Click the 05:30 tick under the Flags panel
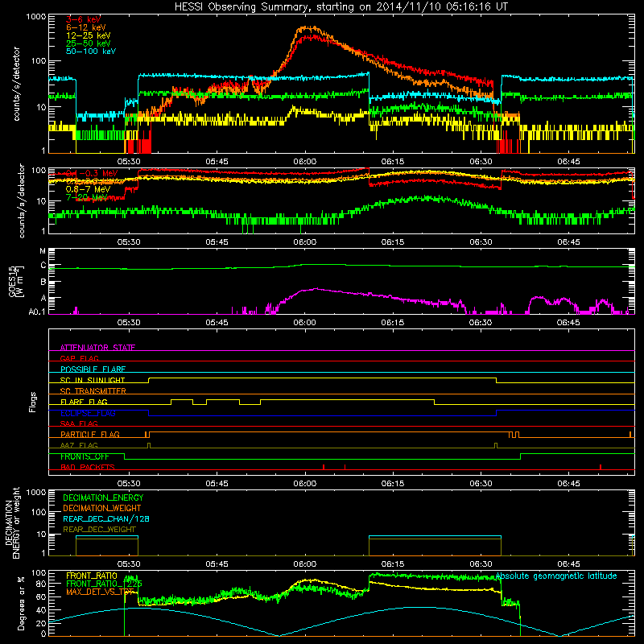 click(129, 484)
